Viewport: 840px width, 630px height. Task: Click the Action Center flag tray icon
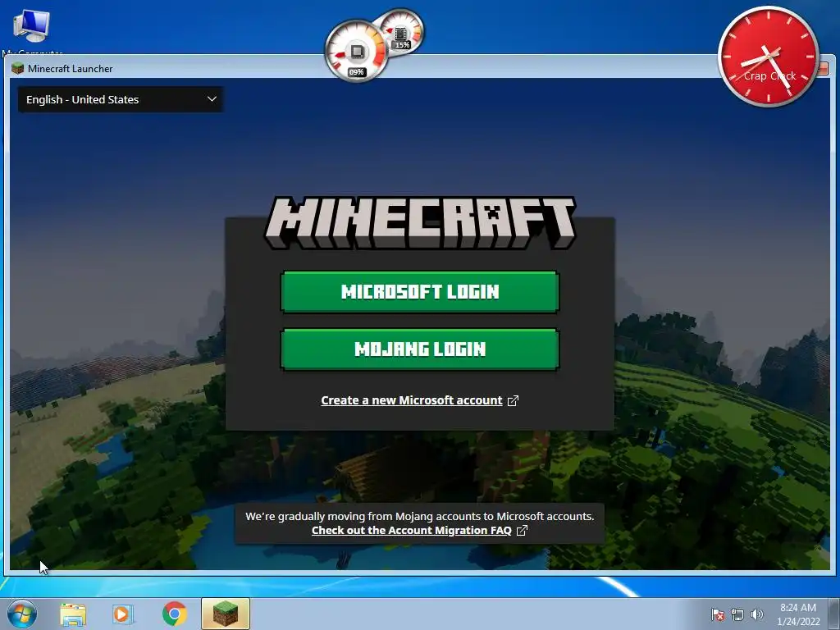click(718, 614)
